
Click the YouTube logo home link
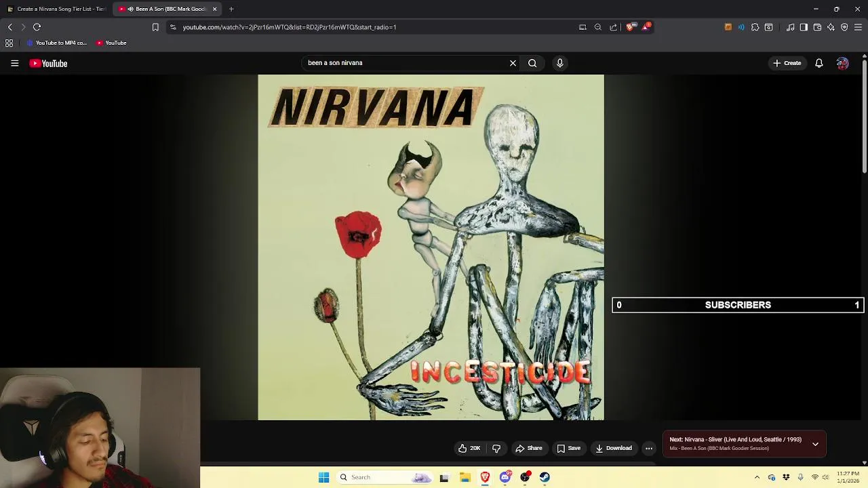click(x=48, y=63)
